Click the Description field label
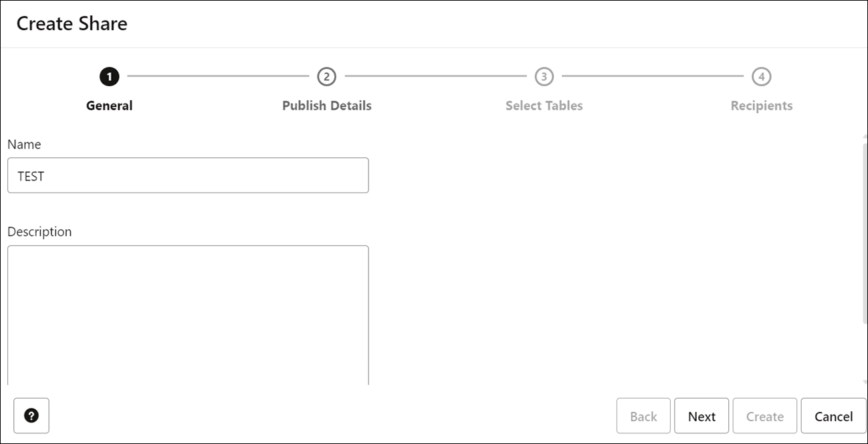This screenshot has height=444, width=868. click(x=39, y=231)
